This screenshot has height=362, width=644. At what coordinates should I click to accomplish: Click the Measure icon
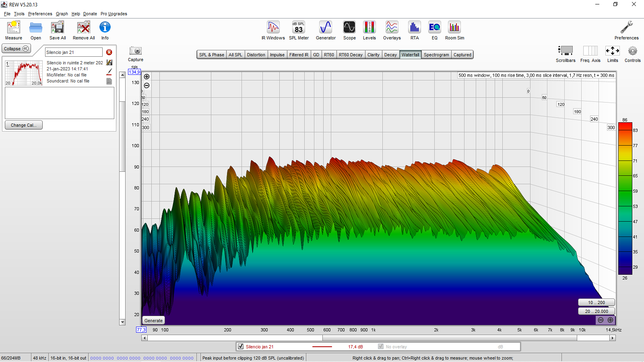click(x=14, y=27)
